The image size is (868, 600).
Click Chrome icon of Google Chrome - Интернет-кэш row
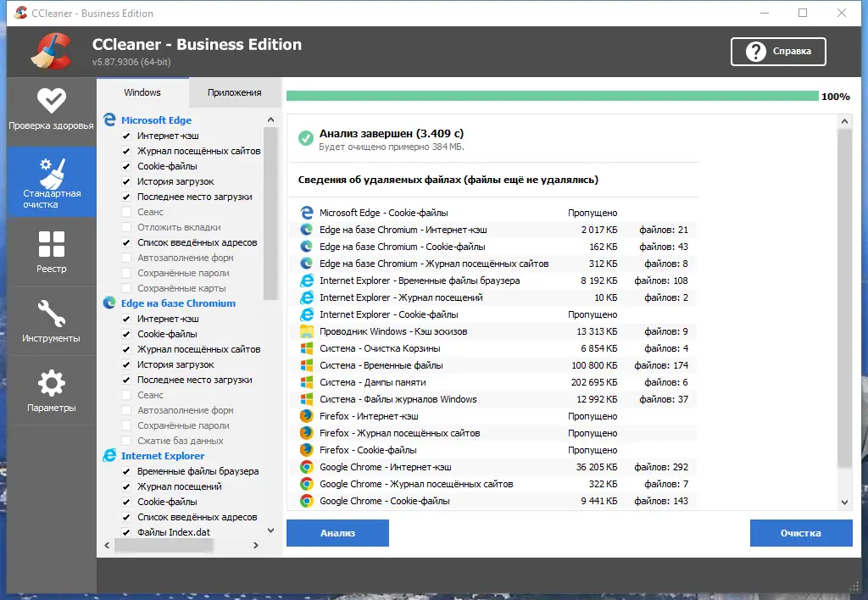(x=306, y=467)
